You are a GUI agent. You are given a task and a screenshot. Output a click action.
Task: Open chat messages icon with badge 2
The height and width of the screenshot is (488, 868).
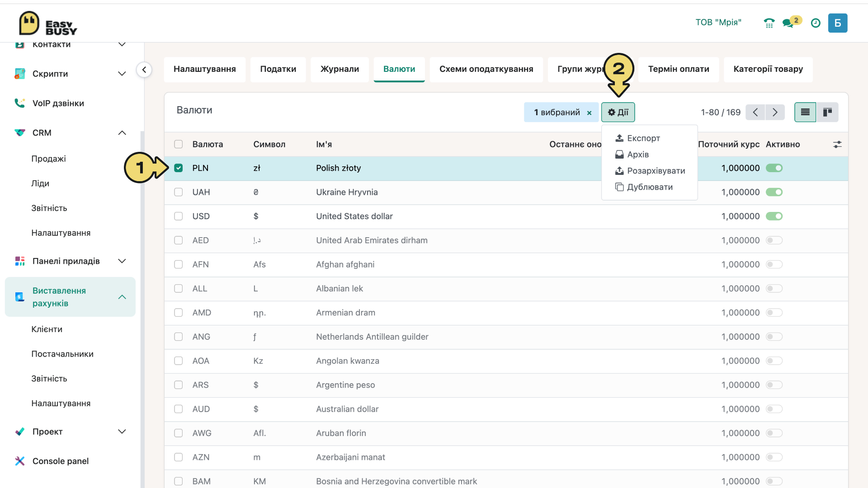coord(792,22)
